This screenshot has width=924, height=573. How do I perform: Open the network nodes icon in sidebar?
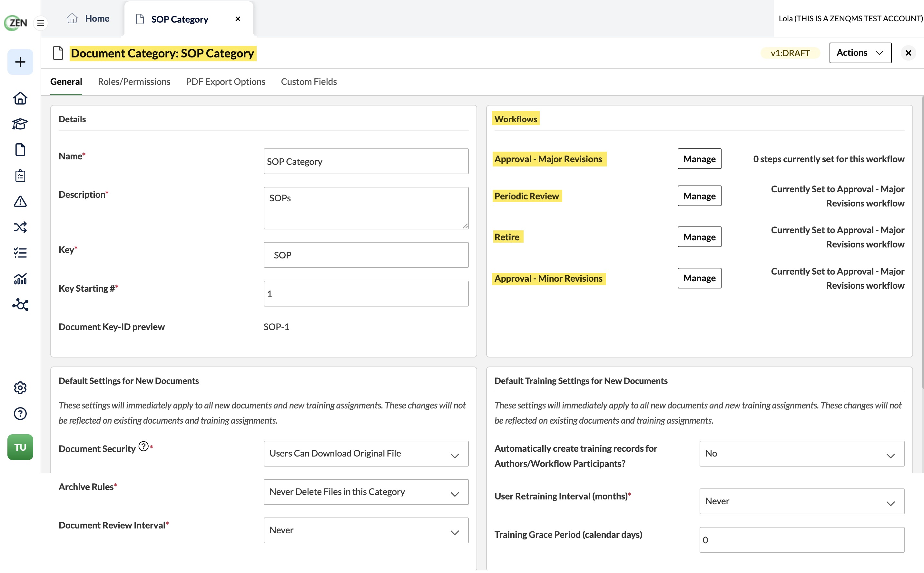20,305
